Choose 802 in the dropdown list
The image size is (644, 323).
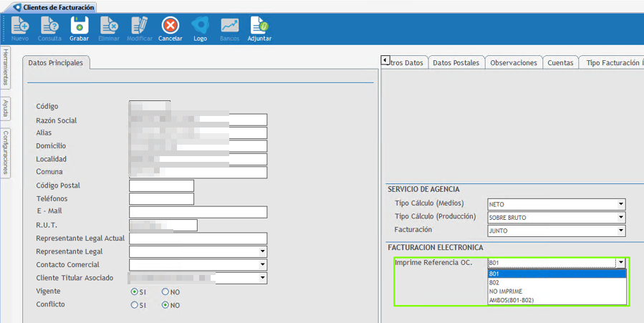point(557,283)
